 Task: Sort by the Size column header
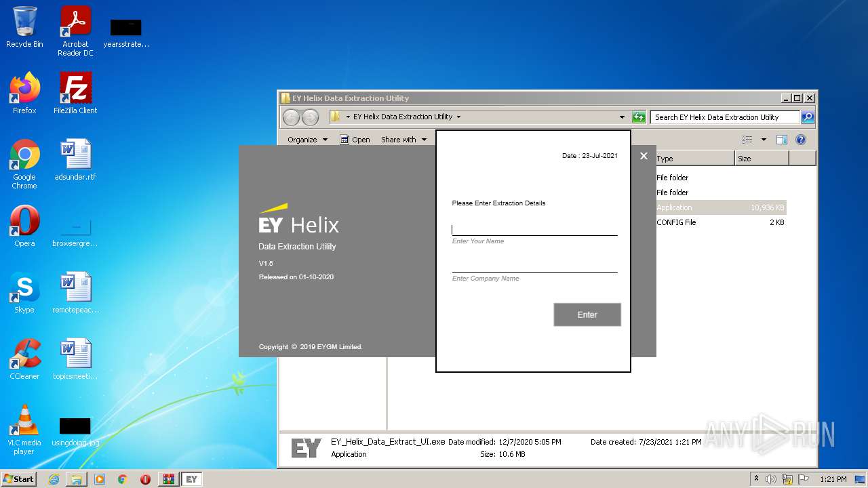click(x=762, y=159)
